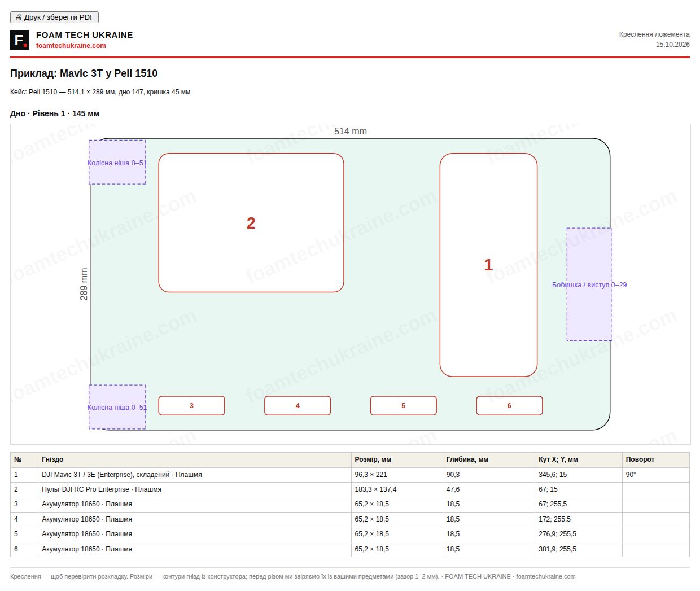
Task: Click the Дно · Рівень 1 · 145 мм label
Action: tap(55, 113)
